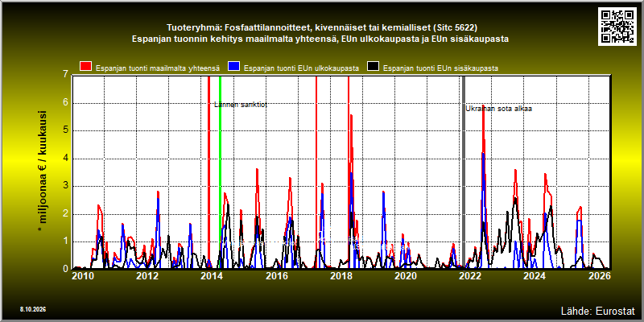Click y-axis value 3
644x322 pixels.
coord(65,186)
